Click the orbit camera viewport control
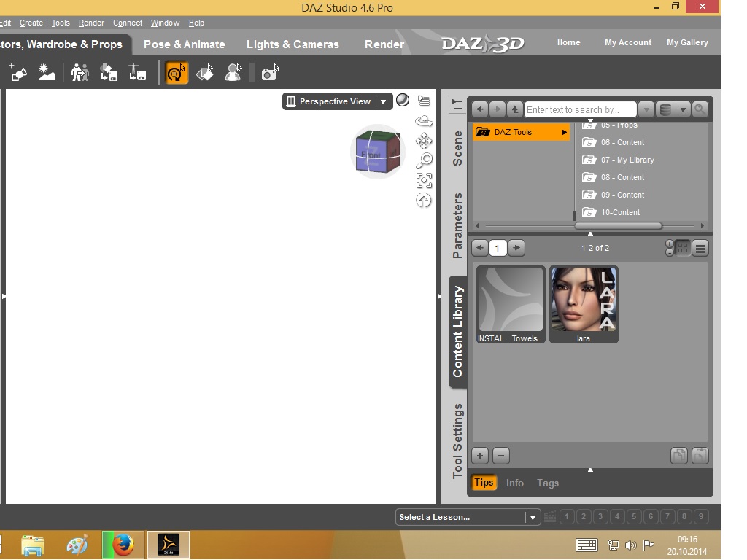This screenshot has width=747, height=560. [x=424, y=121]
